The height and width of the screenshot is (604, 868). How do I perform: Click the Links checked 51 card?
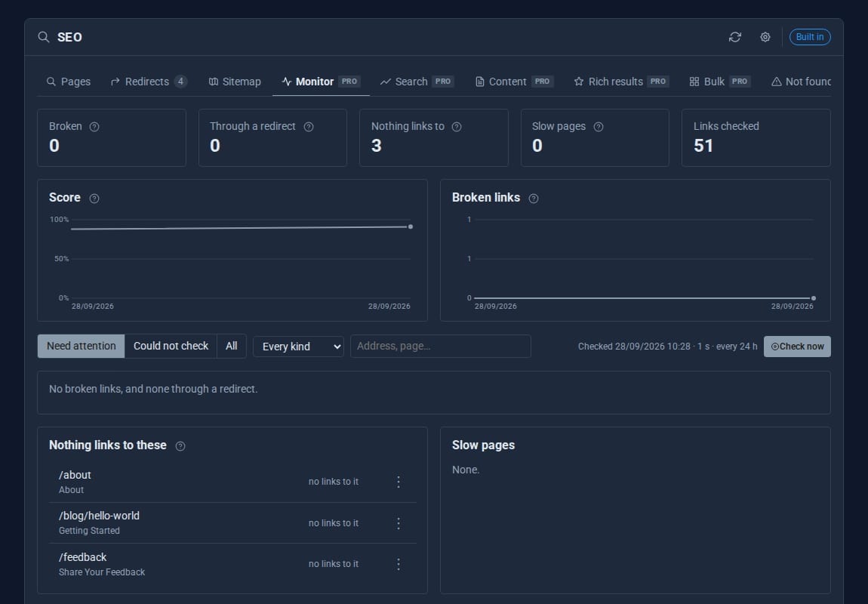[x=756, y=138]
